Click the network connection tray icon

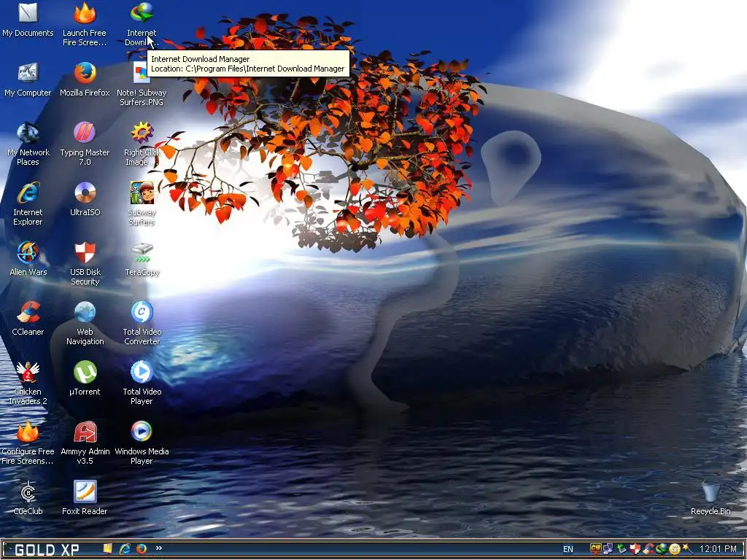[x=608, y=548]
